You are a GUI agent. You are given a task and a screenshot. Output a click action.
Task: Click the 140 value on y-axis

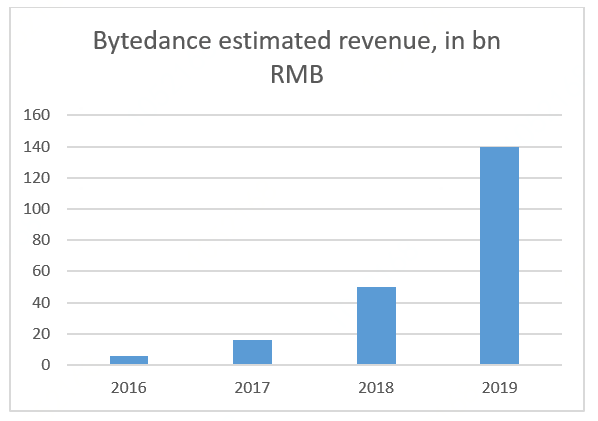click(37, 147)
